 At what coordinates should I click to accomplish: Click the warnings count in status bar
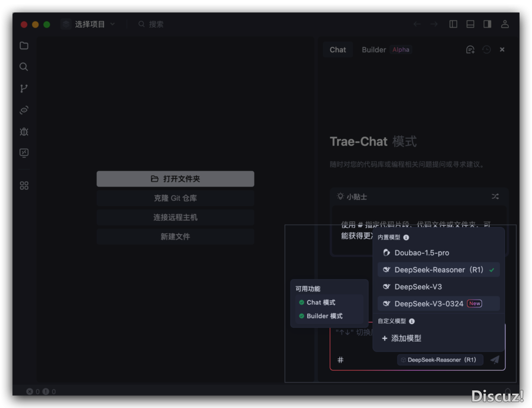[49, 391]
